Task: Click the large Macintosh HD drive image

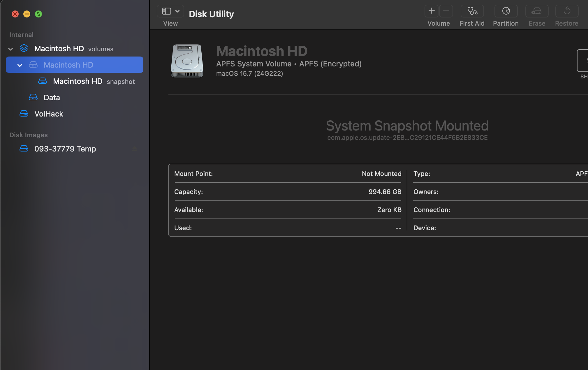Action: pos(187,61)
